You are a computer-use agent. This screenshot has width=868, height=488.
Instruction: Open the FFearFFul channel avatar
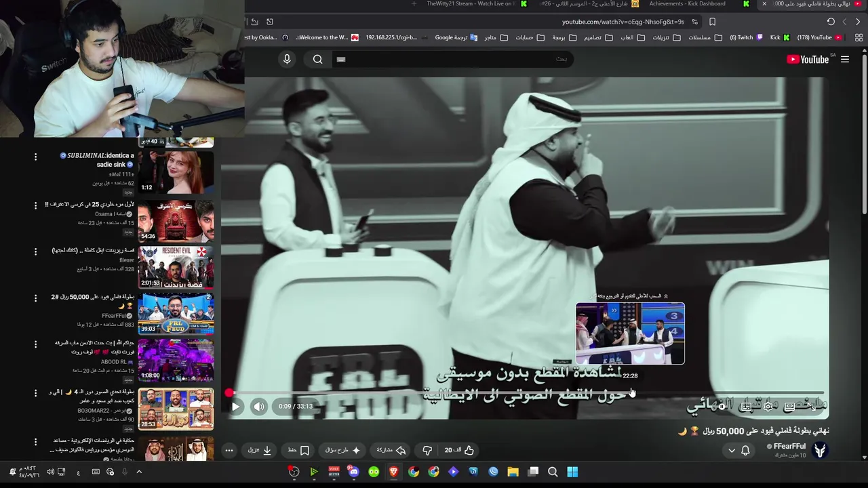[820, 450]
